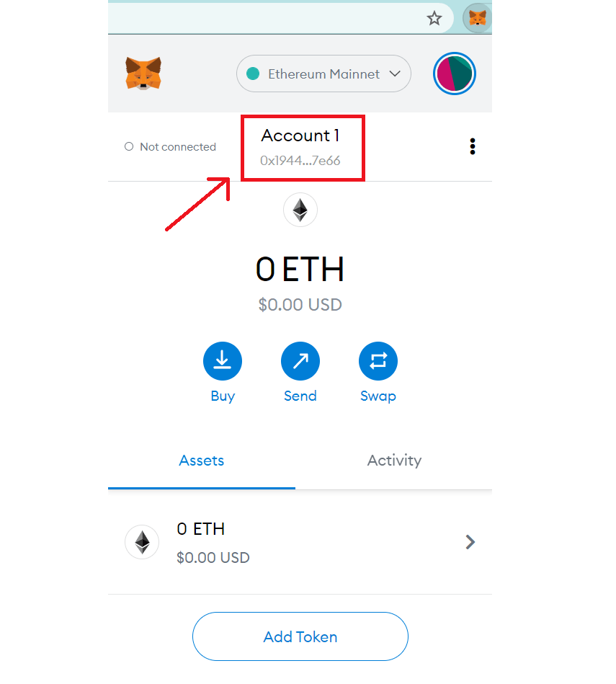
Task: Open the account avatar menu
Action: point(454,74)
